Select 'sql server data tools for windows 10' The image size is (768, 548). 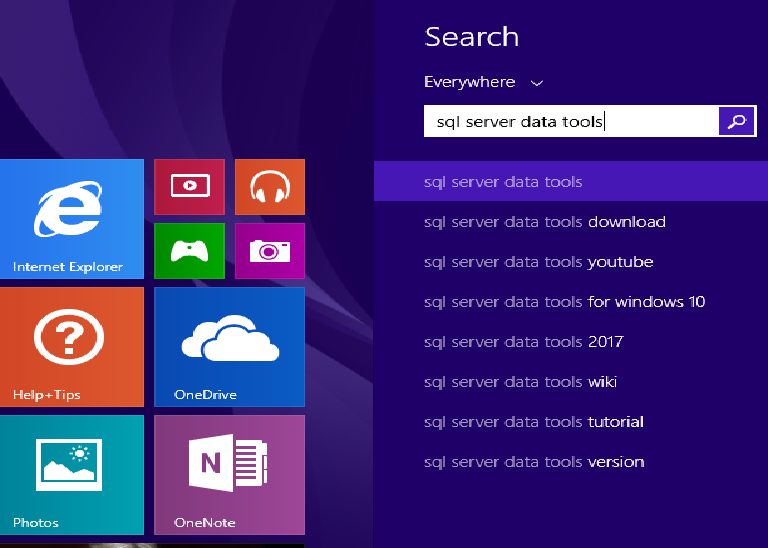[x=571, y=302]
